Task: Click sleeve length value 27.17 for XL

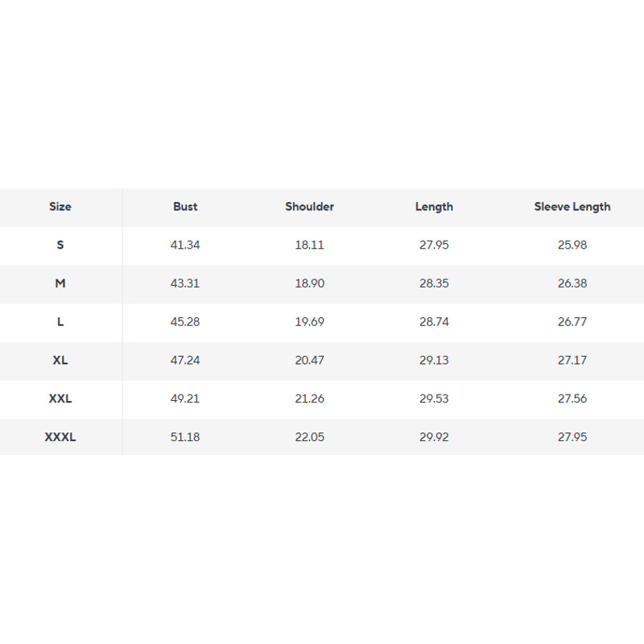Action: coord(572,361)
